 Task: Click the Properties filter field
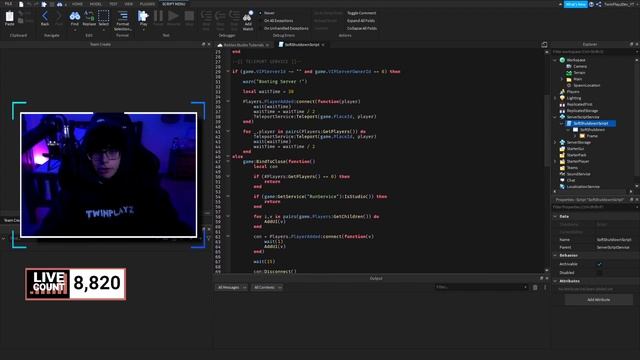(594, 207)
